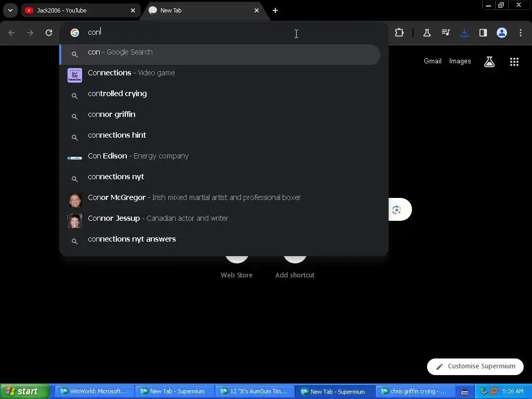Click the Customise Supermium button

pyautogui.click(x=475, y=366)
